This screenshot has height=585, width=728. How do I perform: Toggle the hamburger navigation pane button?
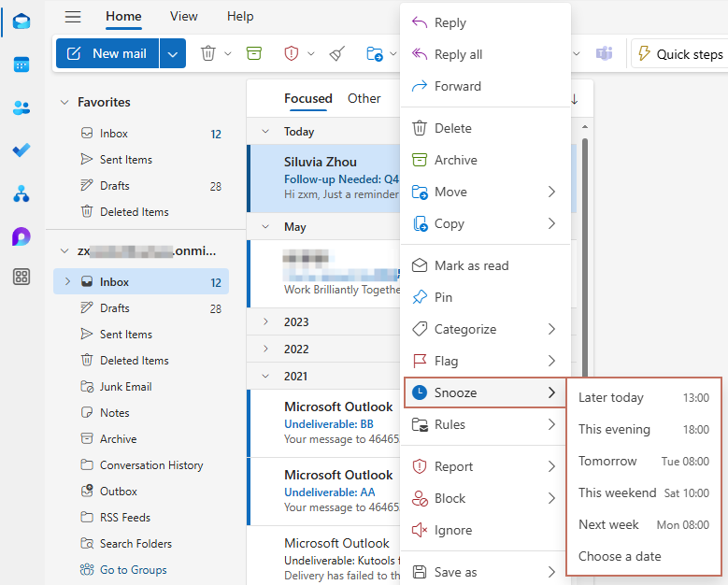click(x=73, y=17)
